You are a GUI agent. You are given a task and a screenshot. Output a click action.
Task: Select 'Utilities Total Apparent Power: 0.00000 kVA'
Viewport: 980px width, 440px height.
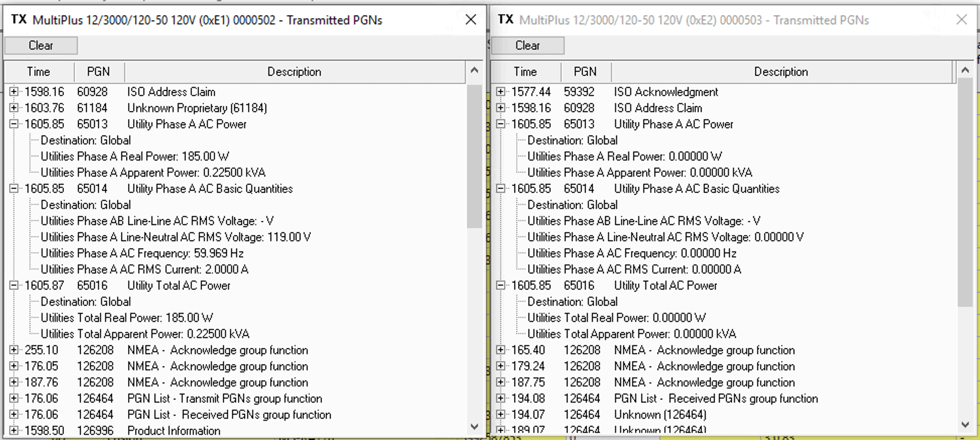(x=632, y=334)
